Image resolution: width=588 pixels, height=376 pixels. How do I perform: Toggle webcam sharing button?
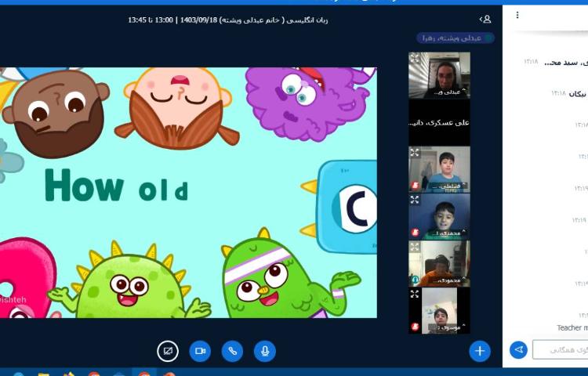pos(200,351)
